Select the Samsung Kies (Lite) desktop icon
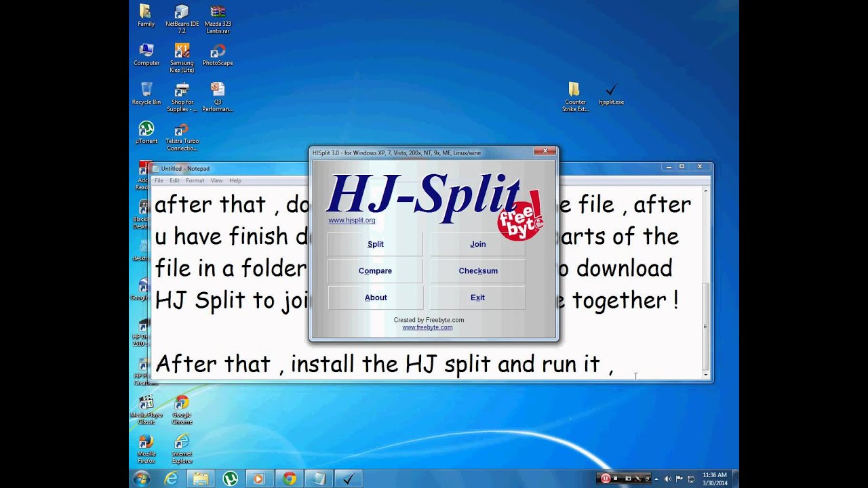The image size is (868, 488). [182, 58]
